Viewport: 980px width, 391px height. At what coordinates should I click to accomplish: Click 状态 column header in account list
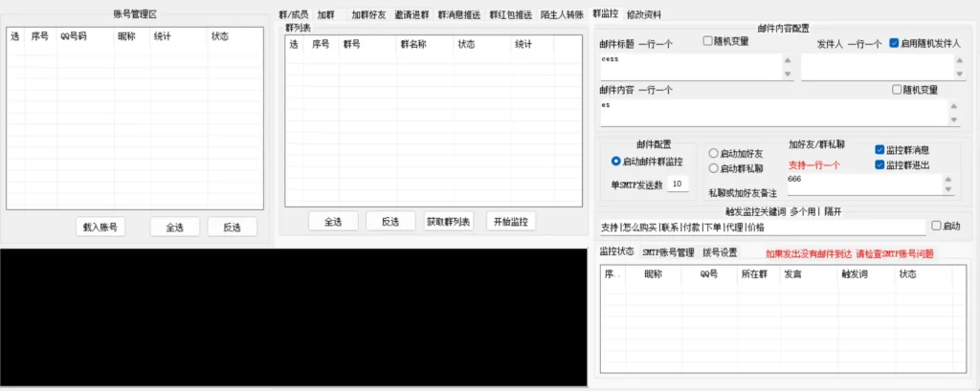click(235, 37)
